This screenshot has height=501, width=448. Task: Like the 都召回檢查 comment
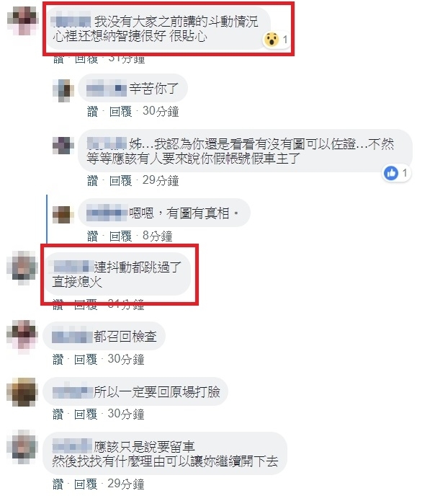(58, 360)
